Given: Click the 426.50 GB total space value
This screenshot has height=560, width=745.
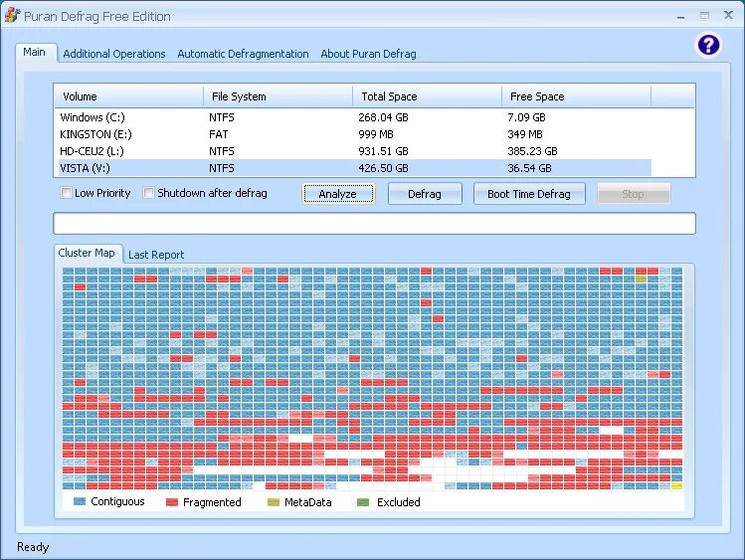Looking at the screenshot, I should pos(383,168).
